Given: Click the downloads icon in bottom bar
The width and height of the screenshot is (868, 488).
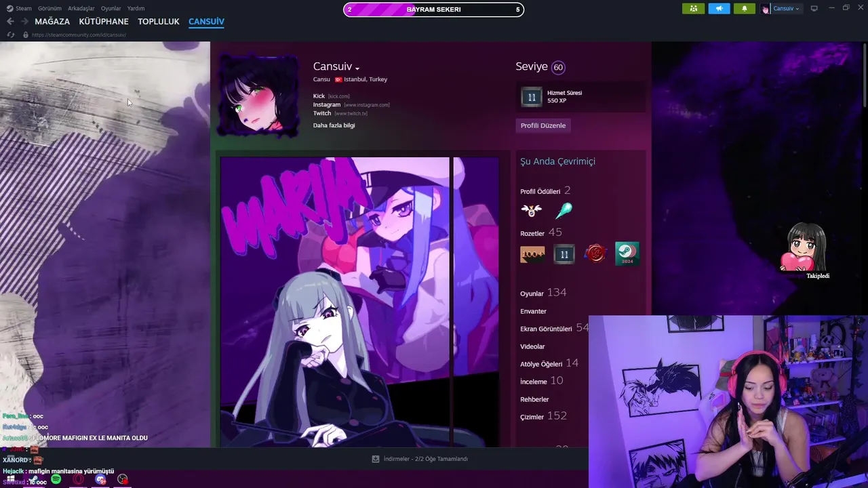Looking at the screenshot, I should [x=376, y=459].
